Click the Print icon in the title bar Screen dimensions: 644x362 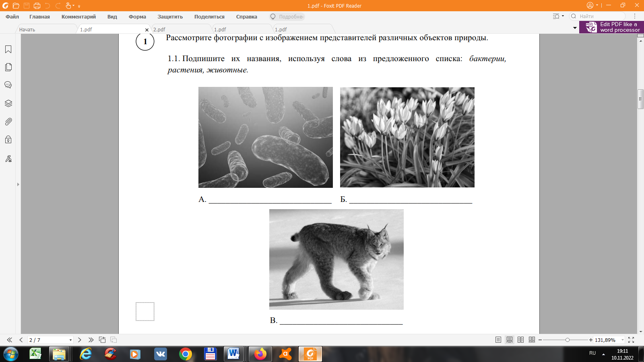click(37, 6)
